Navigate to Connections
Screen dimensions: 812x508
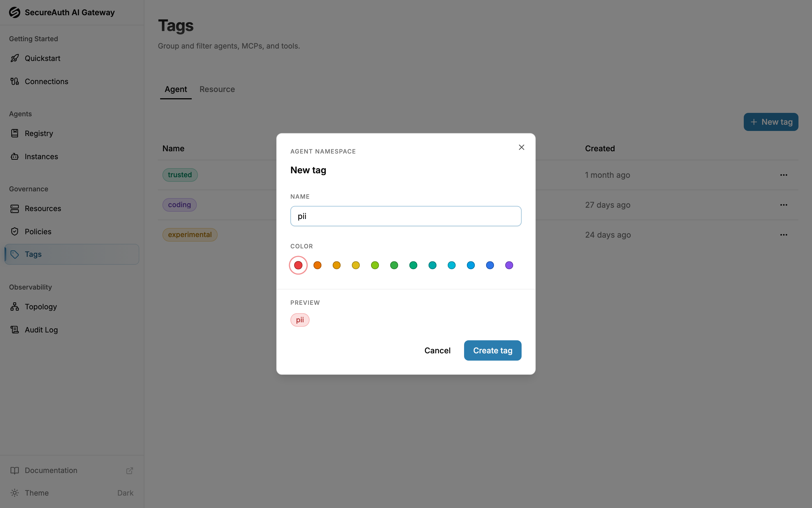pos(72,81)
